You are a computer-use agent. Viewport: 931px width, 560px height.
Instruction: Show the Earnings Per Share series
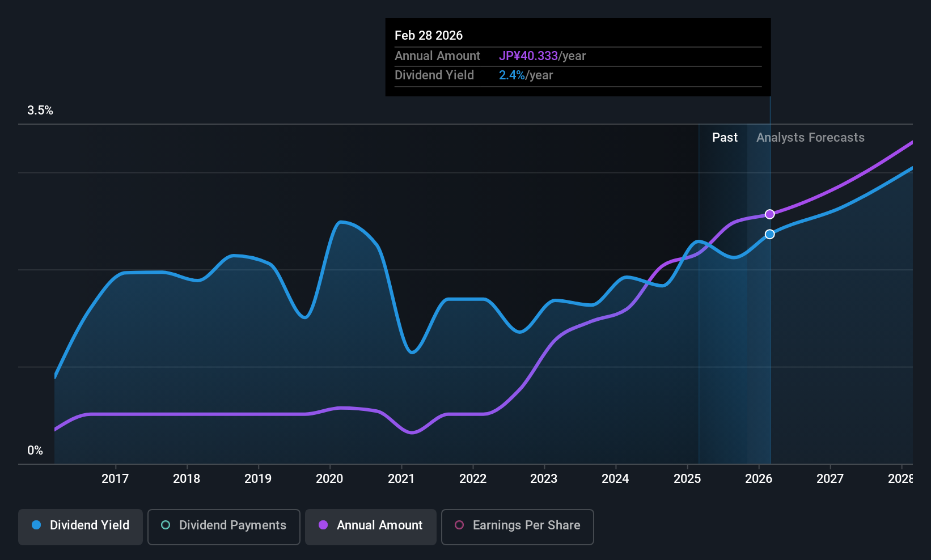[518, 527]
